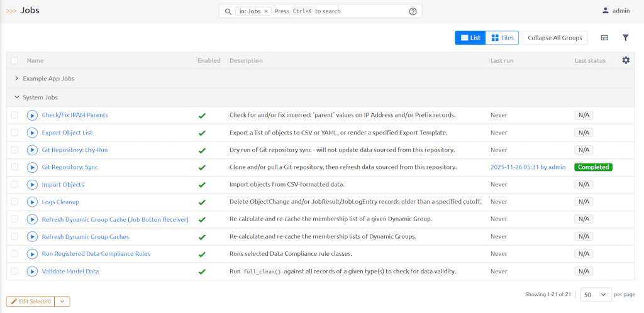This screenshot has width=644, height=313.
Task: Run the Check/Fix IPAM Parents job
Action: coord(32,115)
